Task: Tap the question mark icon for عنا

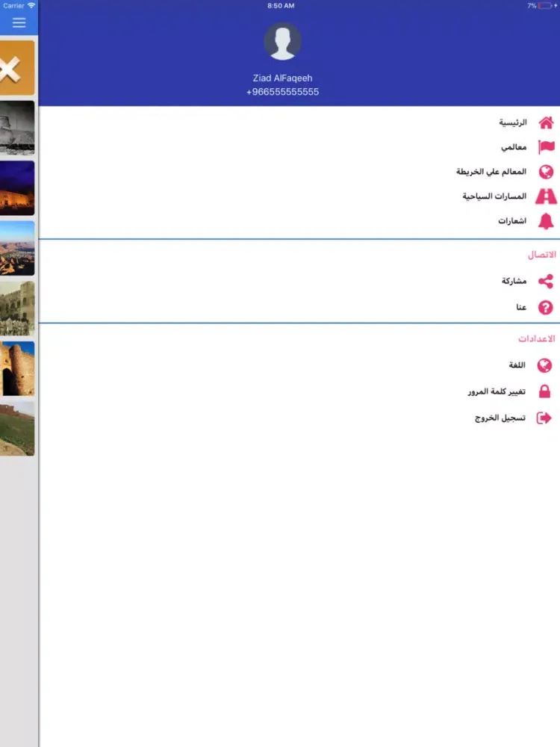Action: 546,307
